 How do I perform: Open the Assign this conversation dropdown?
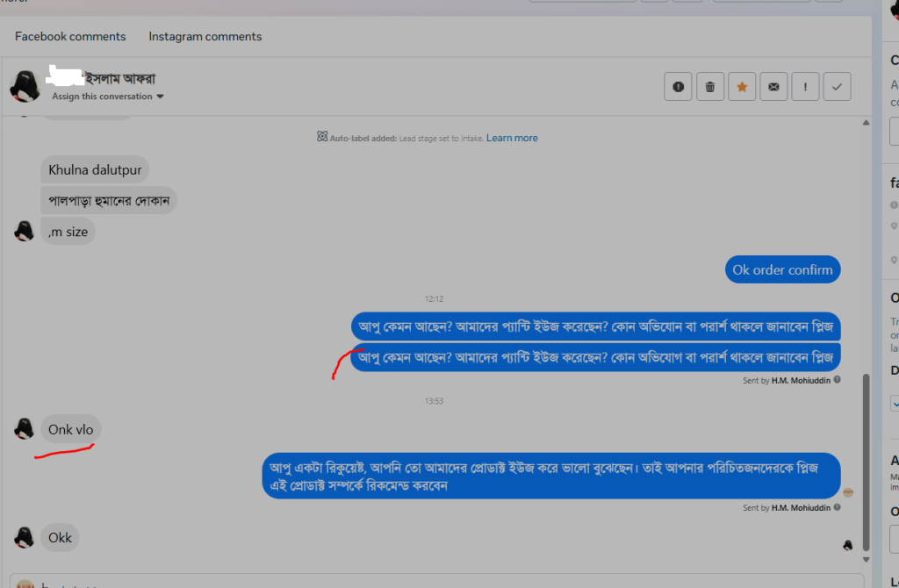pos(107,97)
